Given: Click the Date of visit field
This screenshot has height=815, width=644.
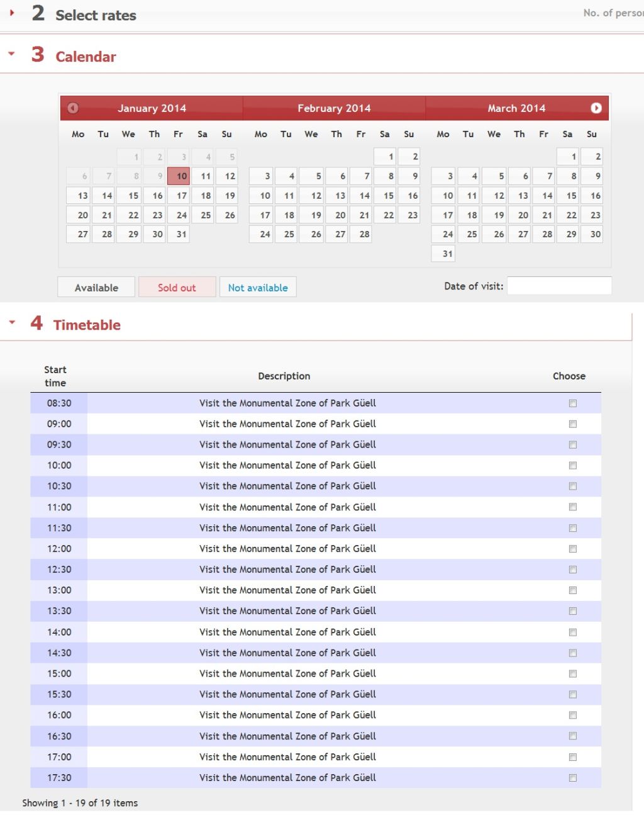Looking at the screenshot, I should 559,286.
